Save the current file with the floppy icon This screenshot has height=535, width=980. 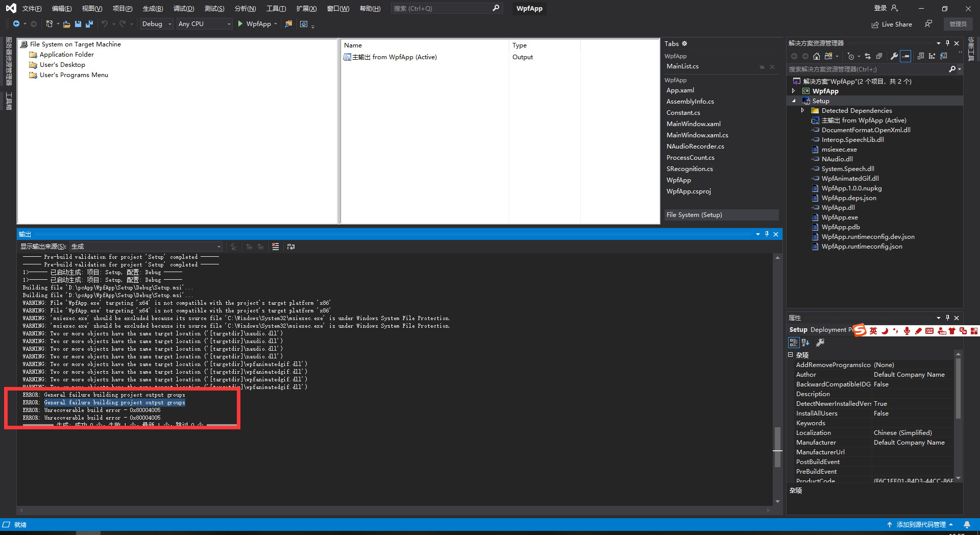(78, 24)
